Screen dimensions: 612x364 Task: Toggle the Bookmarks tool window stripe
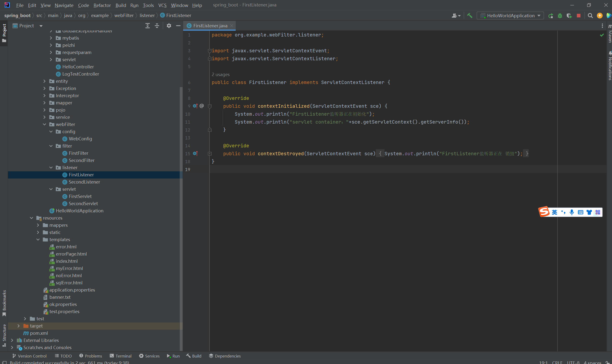pos(4,303)
